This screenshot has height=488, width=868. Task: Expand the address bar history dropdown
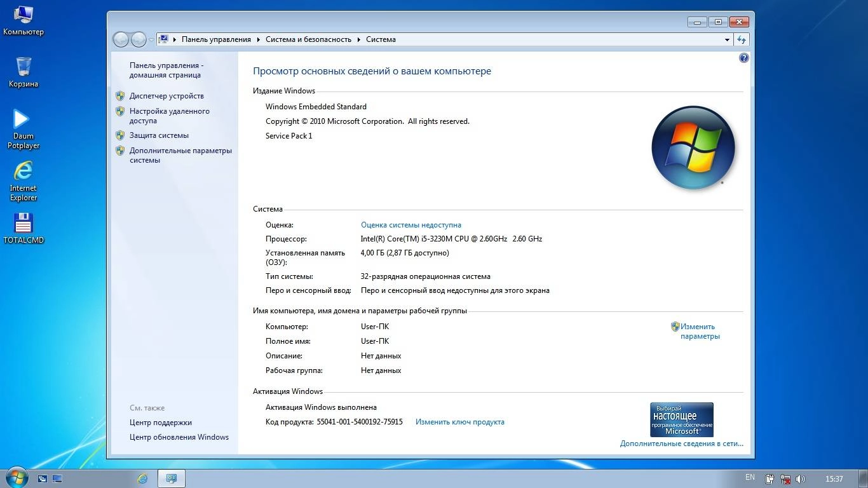click(x=727, y=39)
